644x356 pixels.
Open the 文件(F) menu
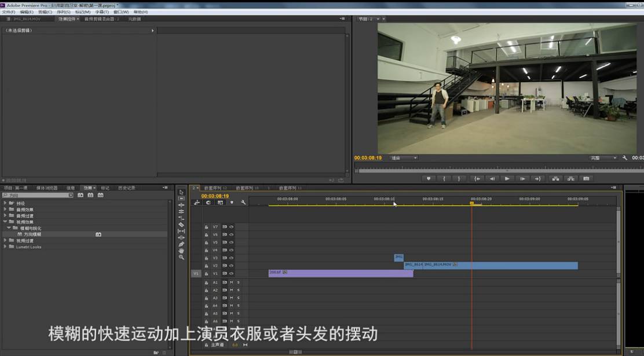(x=9, y=12)
